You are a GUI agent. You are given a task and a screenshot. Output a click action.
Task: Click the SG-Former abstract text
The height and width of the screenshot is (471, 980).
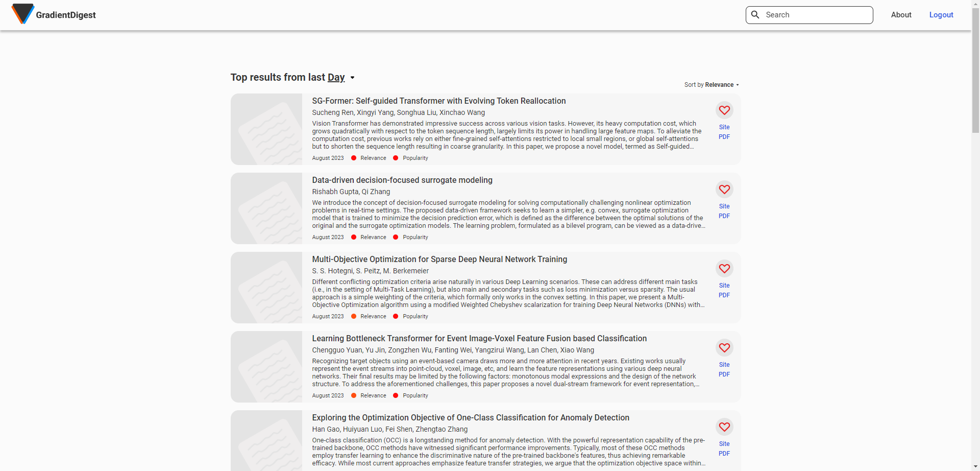507,135
